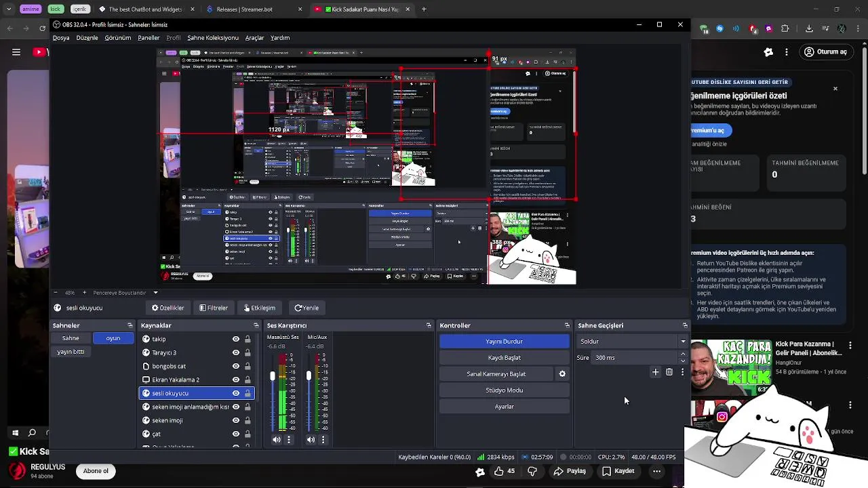868x488 pixels.
Task: Toggle lock on Tarayıcı 3 source
Action: (x=248, y=352)
